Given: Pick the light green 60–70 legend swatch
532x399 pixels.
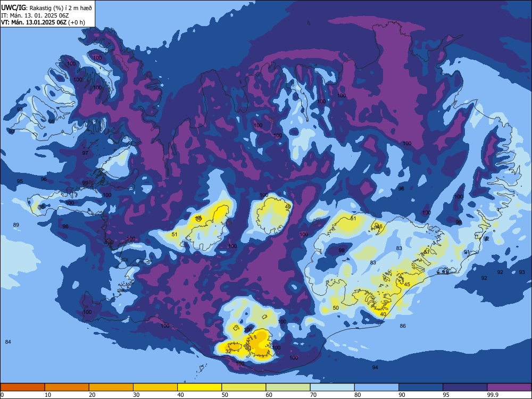Looking at the screenshot, I should [x=288, y=387].
